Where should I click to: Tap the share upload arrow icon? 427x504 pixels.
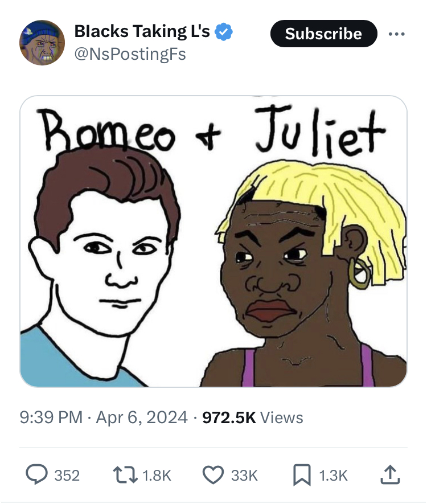(x=391, y=474)
